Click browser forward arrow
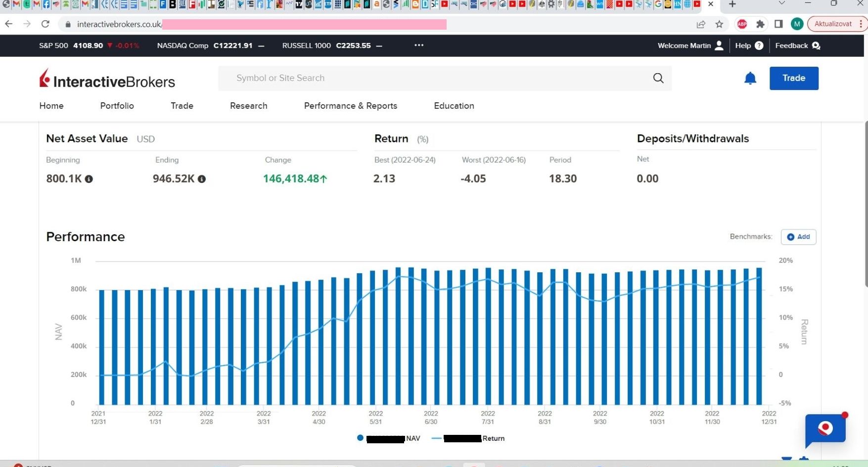The height and width of the screenshot is (467, 868). coord(27,24)
